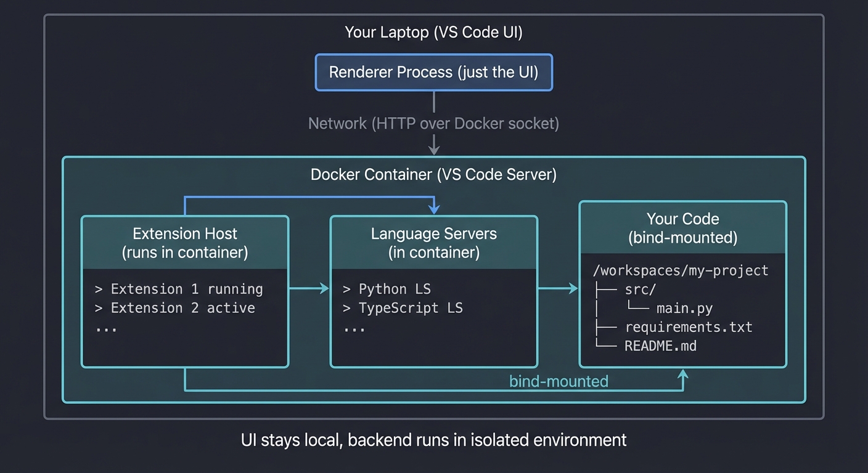Click the Network (HTTP over Docker socket) label
The image size is (868, 473).
pyautogui.click(x=433, y=123)
